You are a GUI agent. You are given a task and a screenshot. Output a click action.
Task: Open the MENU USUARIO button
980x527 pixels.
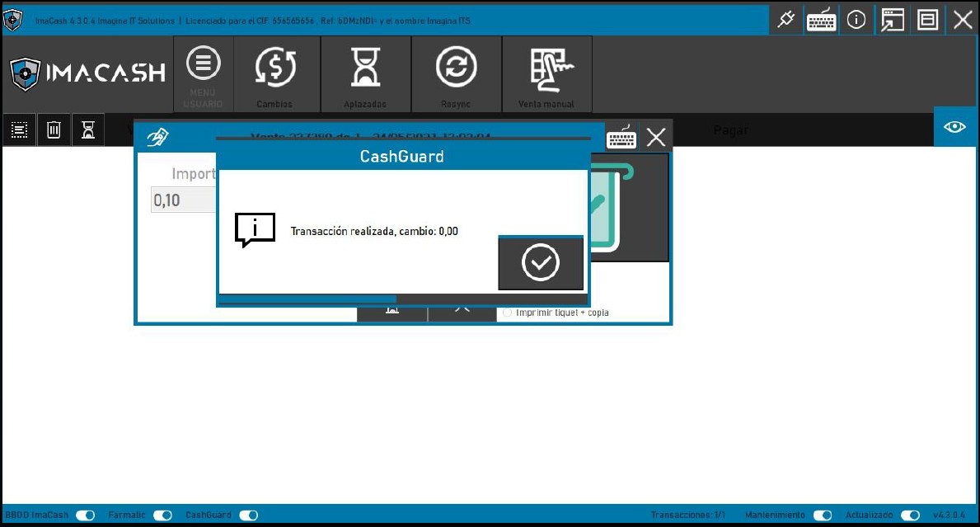coord(203,74)
